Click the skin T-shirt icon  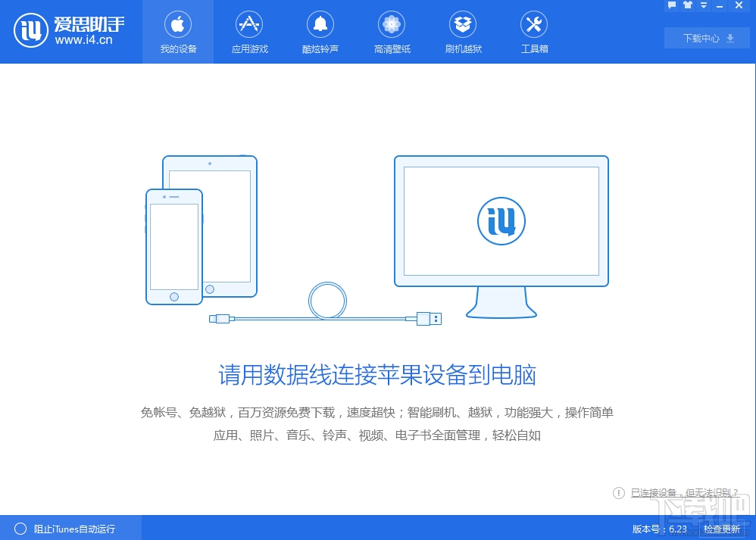click(688, 5)
